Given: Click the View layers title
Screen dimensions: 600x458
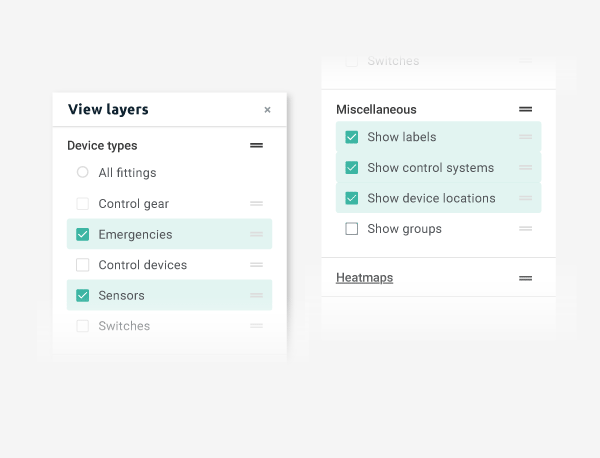Looking at the screenshot, I should 108,109.
